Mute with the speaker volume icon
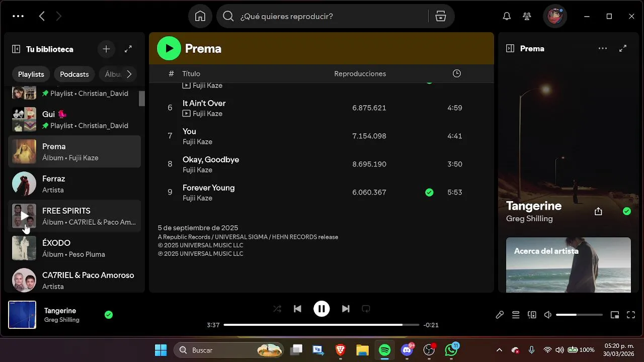 (x=548, y=315)
